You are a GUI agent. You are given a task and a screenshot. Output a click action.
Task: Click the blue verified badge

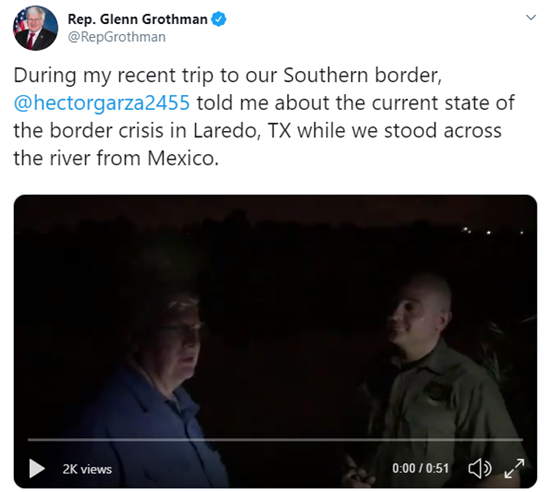pyautogui.click(x=219, y=19)
